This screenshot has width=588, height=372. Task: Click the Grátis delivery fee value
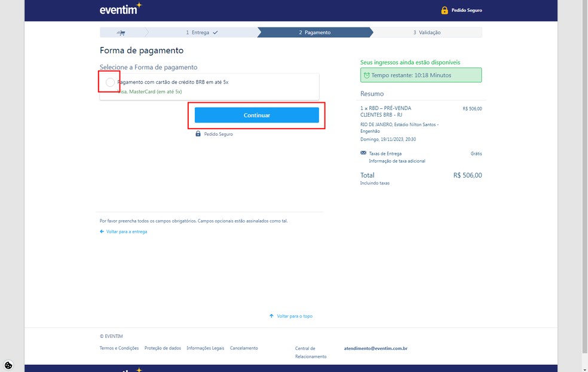(x=476, y=154)
